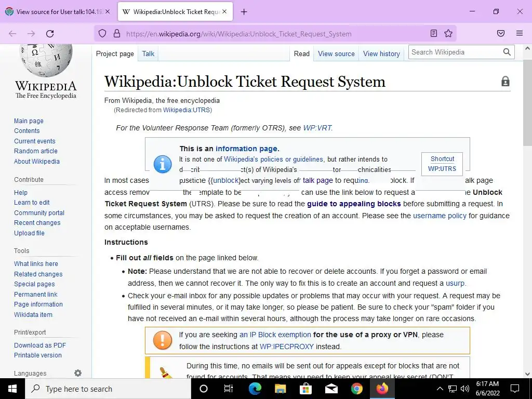Close the Unblock Ticket Request tab

(224, 11)
